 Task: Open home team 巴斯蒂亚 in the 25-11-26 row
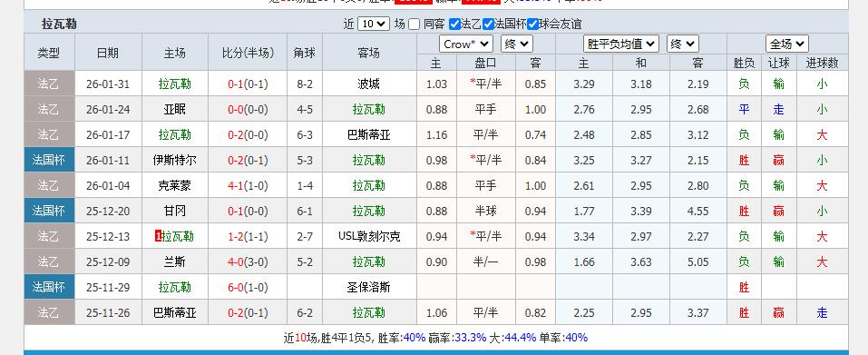point(174,313)
